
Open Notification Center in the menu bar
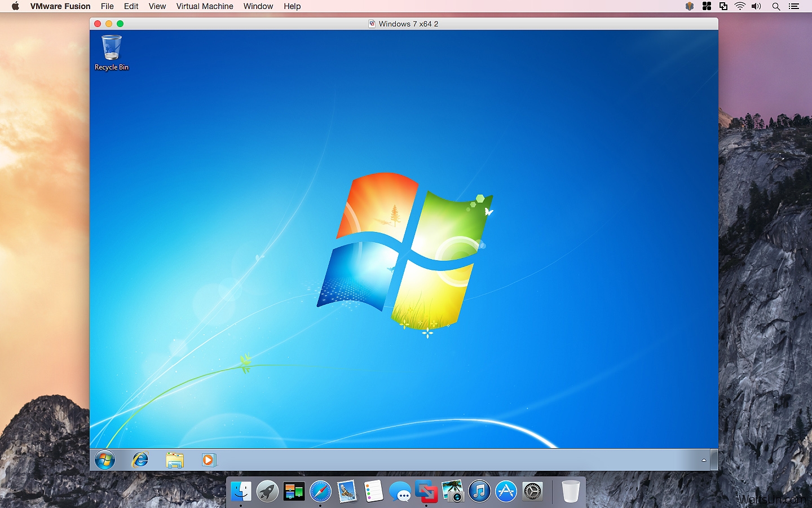click(794, 6)
